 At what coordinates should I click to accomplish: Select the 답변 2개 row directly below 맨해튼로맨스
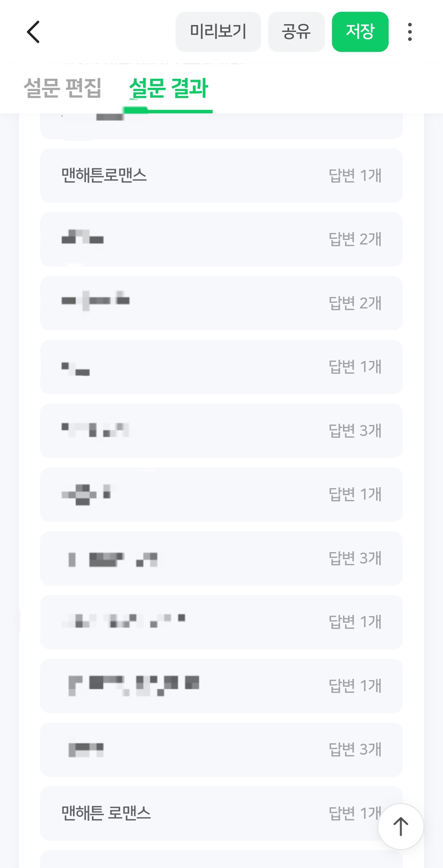tap(221, 239)
